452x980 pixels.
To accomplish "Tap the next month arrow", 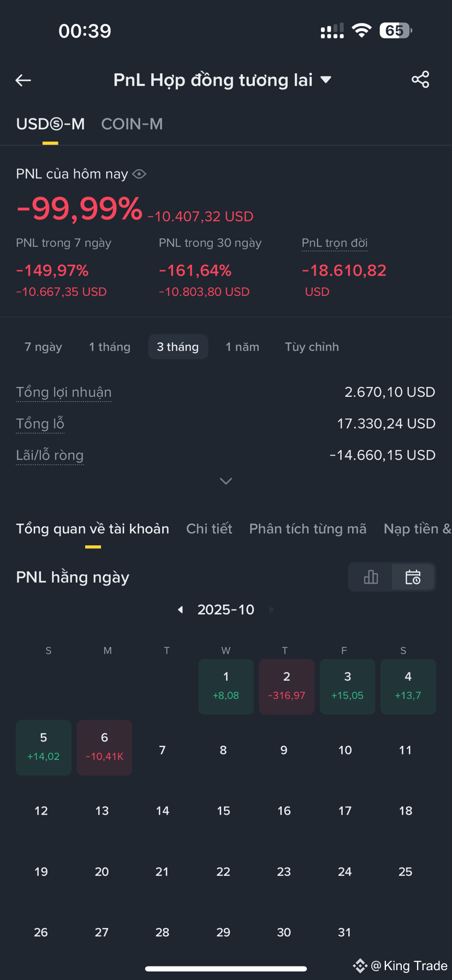I will click(x=272, y=610).
